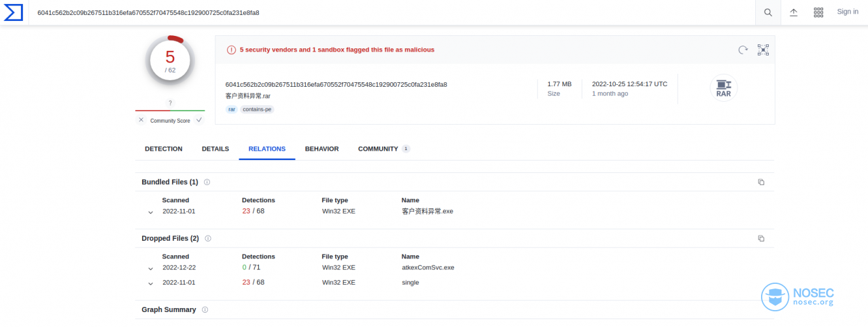Show Graph Summary info icon
Viewport: 868px width, 327px height.
click(205, 310)
